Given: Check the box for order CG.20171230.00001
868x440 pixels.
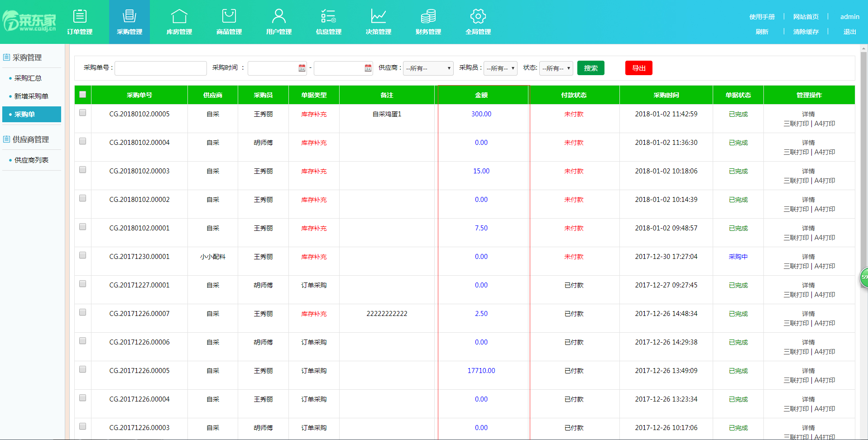Looking at the screenshot, I should pos(82,255).
